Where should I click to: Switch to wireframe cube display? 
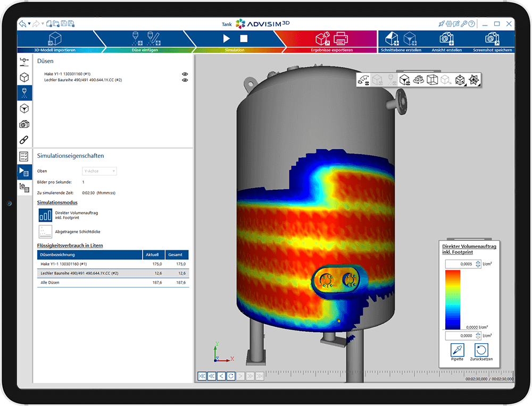pos(432,80)
